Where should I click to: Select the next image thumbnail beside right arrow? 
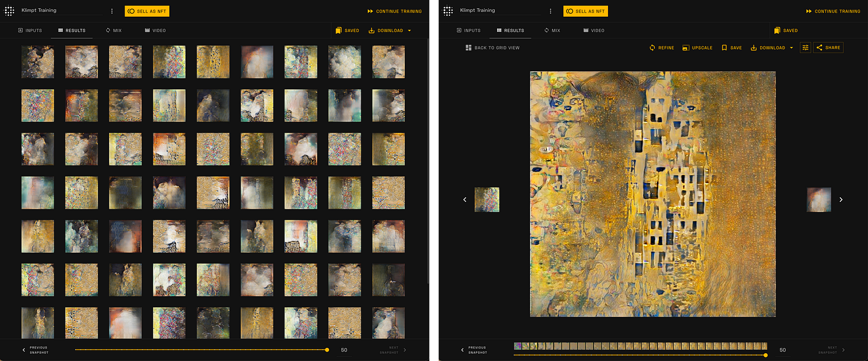(819, 200)
